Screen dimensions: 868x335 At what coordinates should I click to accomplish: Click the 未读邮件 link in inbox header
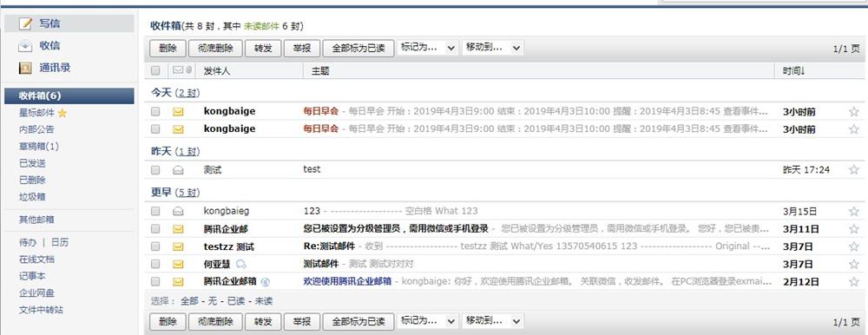[x=261, y=26]
